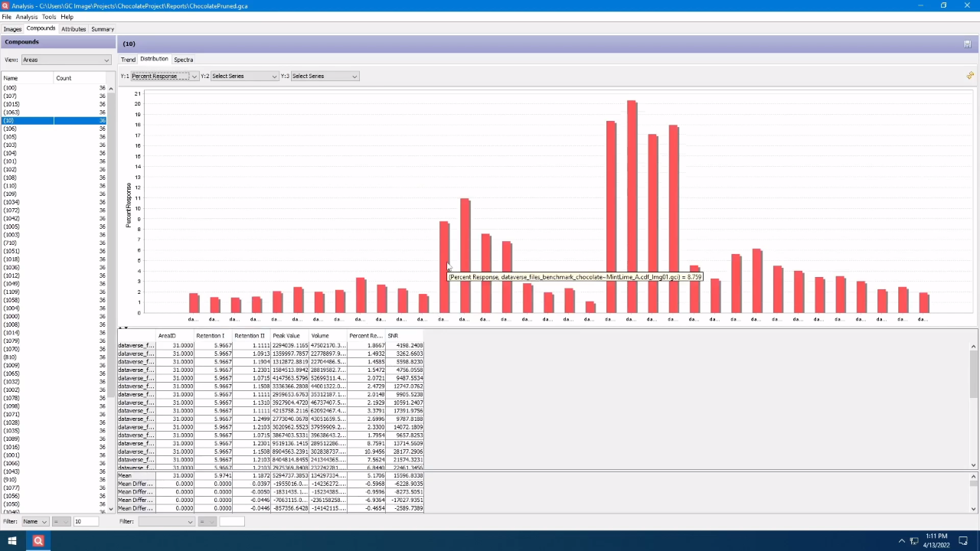Open the Y:1 Percent Response dropdown
Image resolution: width=980 pixels, height=551 pixels.
point(165,76)
